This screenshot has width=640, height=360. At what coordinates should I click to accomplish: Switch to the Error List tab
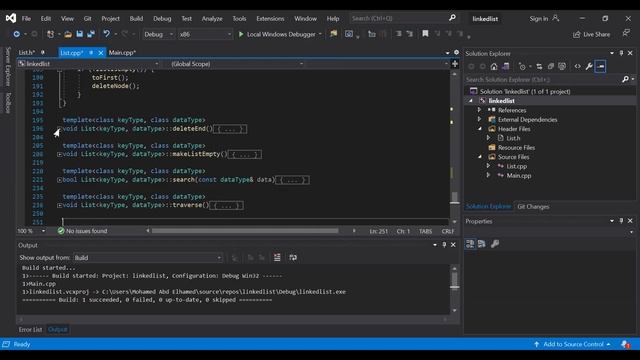(x=30, y=329)
